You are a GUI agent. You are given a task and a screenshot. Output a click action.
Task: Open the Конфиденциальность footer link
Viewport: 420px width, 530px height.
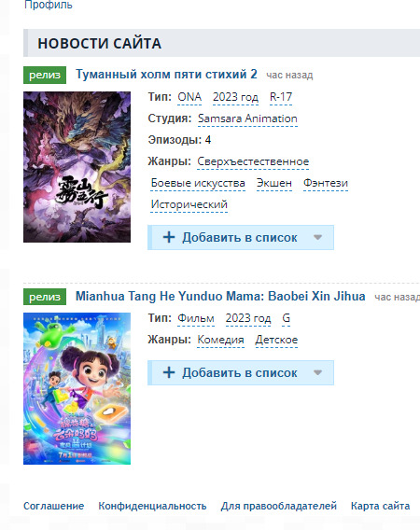coord(152,506)
